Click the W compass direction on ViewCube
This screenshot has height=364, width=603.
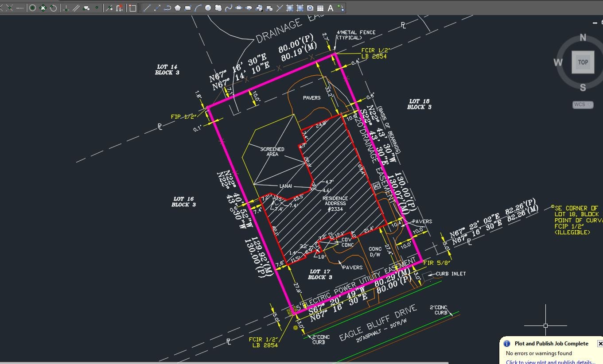click(557, 62)
